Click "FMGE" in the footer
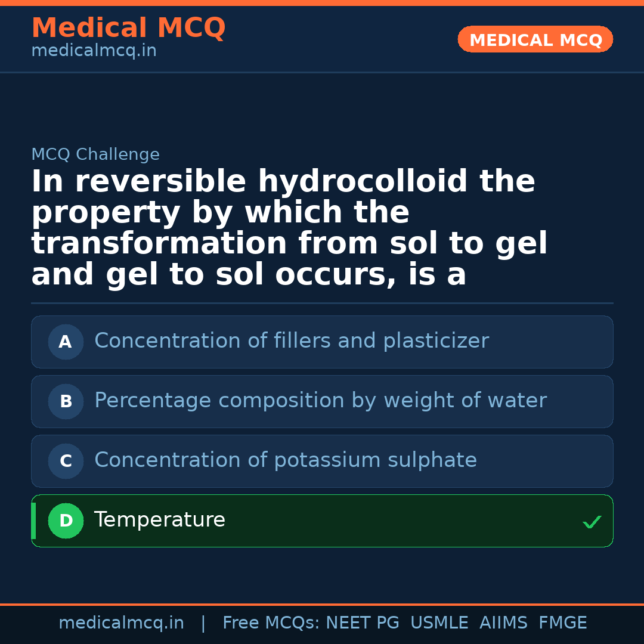Screen dimensions: 644x644 point(562,623)
